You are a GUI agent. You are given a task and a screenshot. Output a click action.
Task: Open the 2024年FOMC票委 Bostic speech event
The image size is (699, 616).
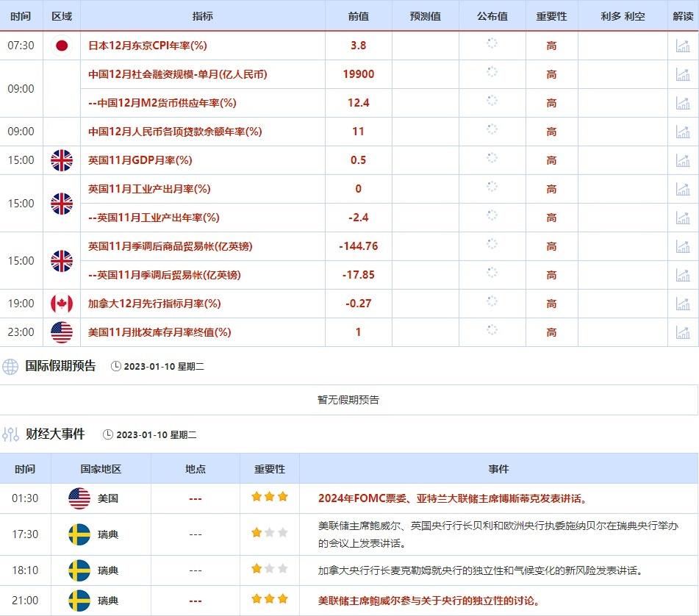point(452,498)
